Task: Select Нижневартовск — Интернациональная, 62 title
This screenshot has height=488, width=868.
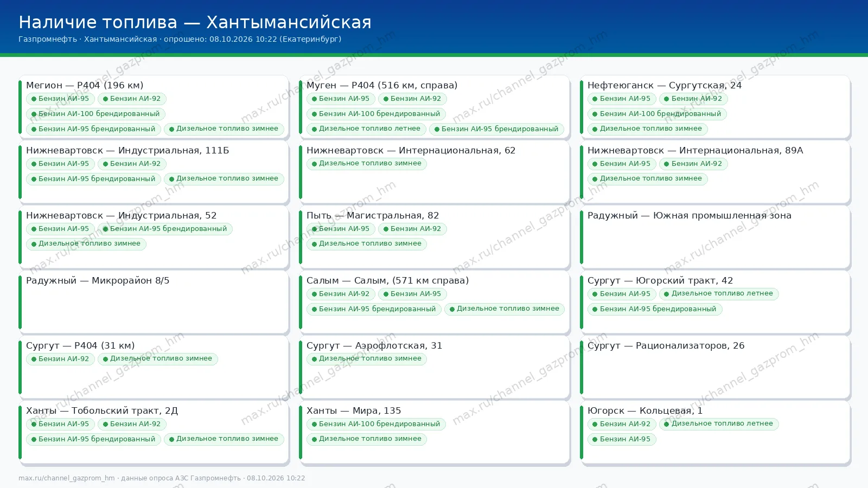Action: click(411, 150)
